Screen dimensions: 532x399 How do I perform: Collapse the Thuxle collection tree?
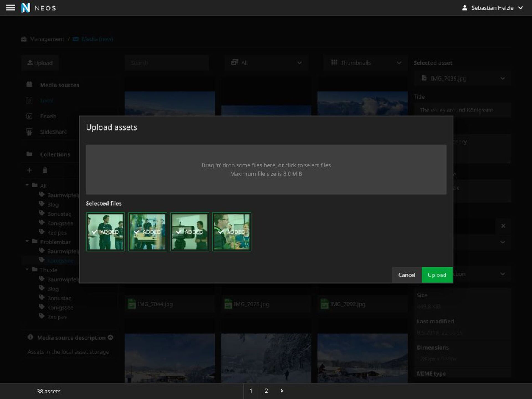pyautogui.click(x=27, y=269)
